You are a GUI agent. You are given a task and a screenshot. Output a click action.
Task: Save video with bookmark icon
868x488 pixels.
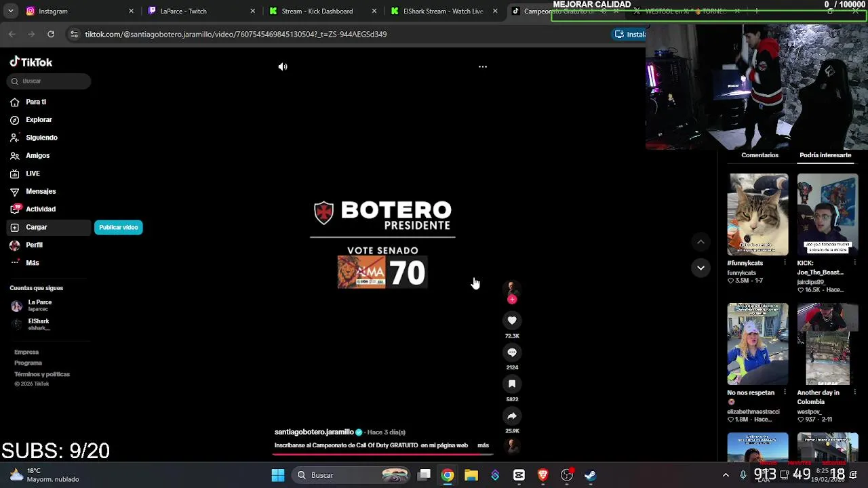click(512, 384)
